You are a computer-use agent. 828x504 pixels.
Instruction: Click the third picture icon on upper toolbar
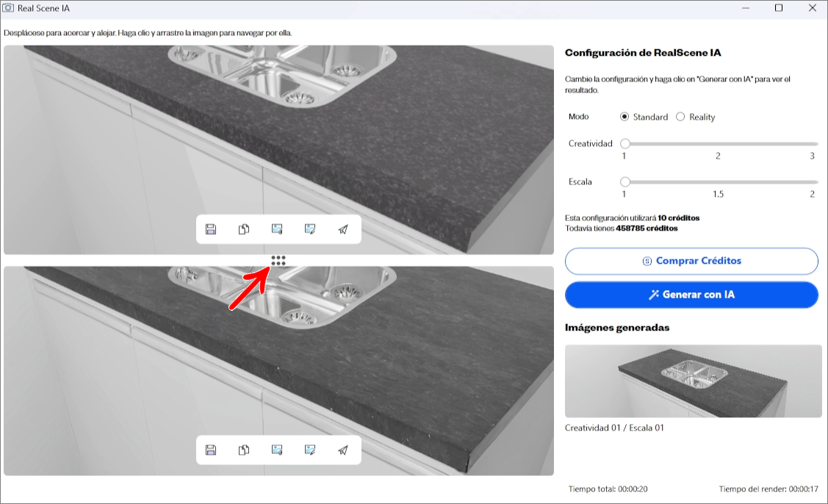pos(277,229)
